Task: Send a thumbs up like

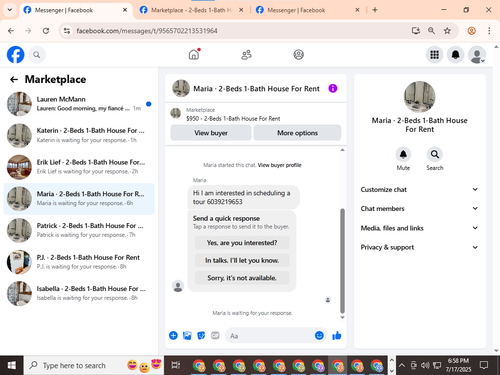Action: (x=337, y=335)
